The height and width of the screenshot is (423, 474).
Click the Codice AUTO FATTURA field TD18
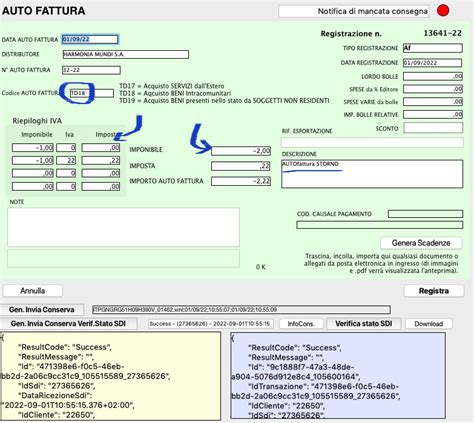[x=92, y=93]
